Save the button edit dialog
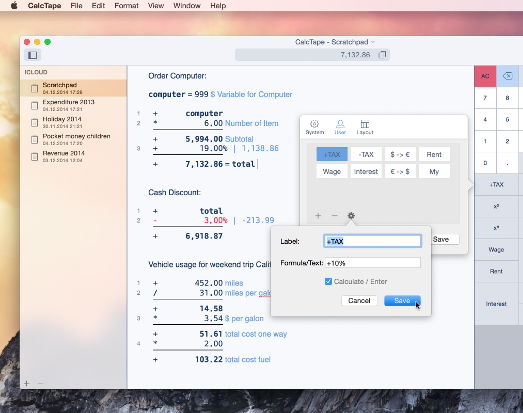 coord(402,301)
